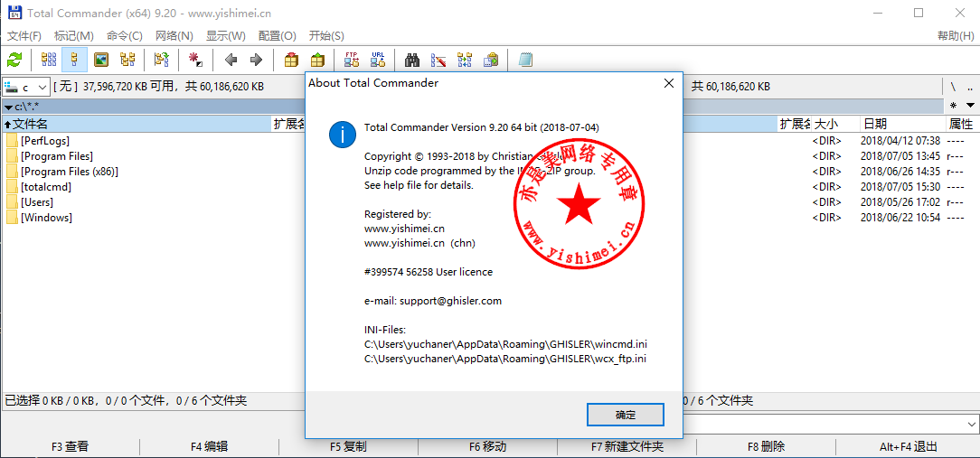Sort left panel by 文件名 column header
This screenshot has height=458, width=980.
click(137, 125)
